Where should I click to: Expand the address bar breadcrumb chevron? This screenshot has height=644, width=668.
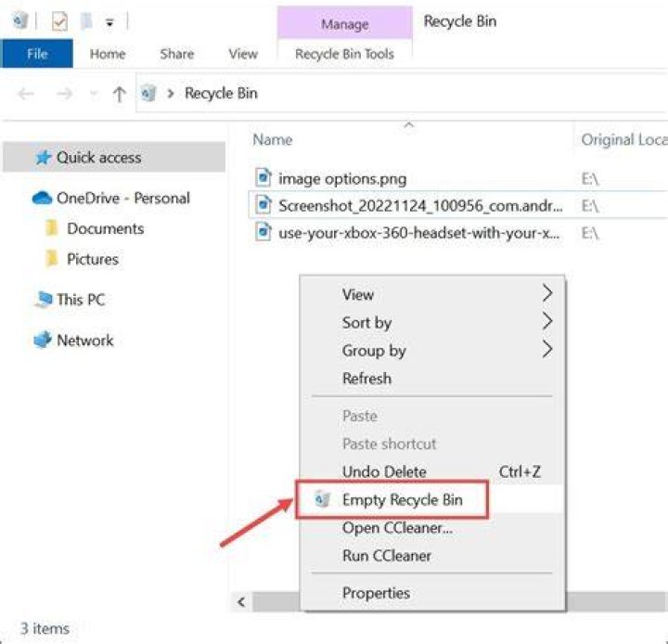coord(171,94)
